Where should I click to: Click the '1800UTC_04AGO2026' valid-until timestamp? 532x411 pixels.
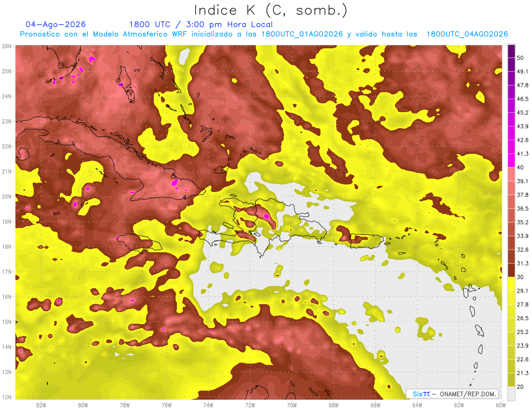click(467, 34)
